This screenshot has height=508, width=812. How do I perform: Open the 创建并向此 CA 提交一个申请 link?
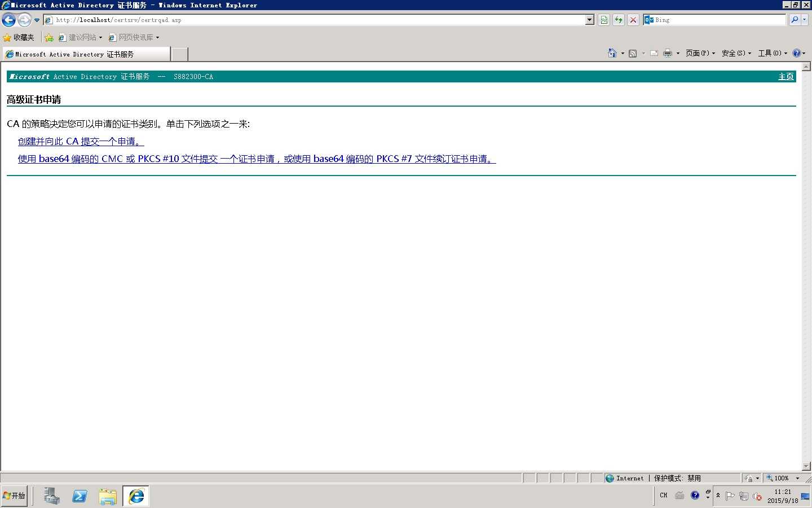click(x=81, y=142)
